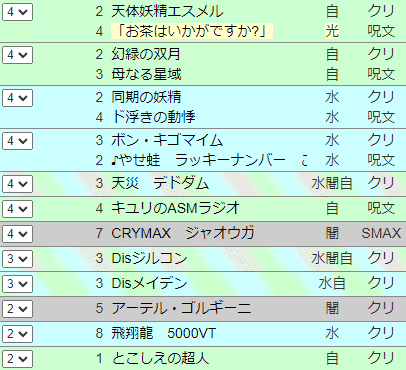Open quantity dropdown for キユリのASMラジオ

coord(17,209)
